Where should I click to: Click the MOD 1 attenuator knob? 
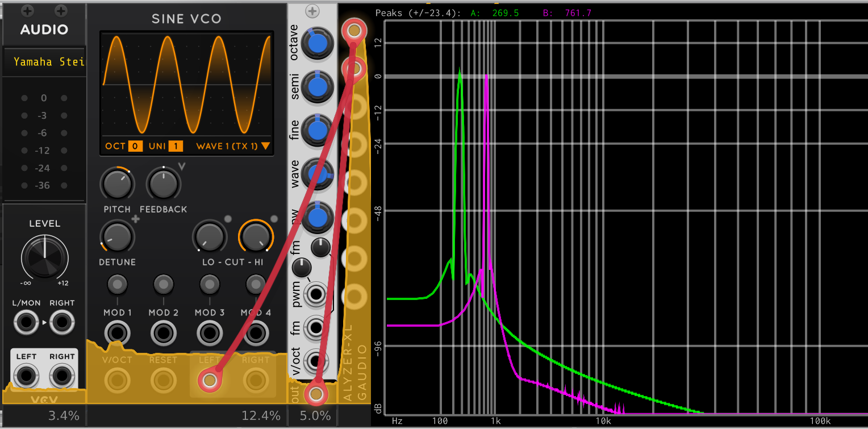pyautogui.click(x=117, y=284)
